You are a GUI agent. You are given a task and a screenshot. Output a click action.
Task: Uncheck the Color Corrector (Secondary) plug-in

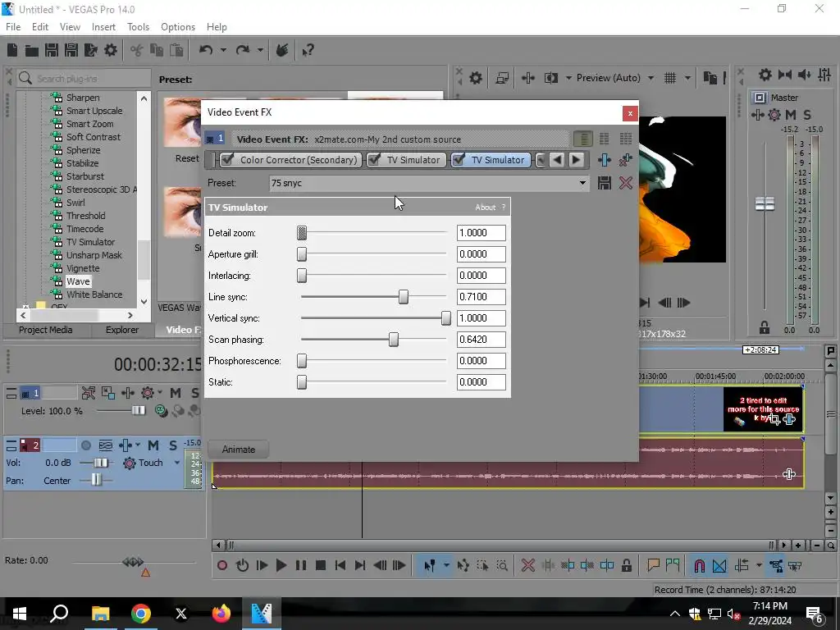227,160
